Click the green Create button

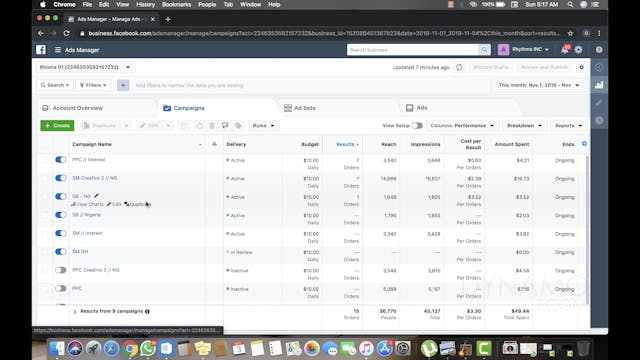57,126
